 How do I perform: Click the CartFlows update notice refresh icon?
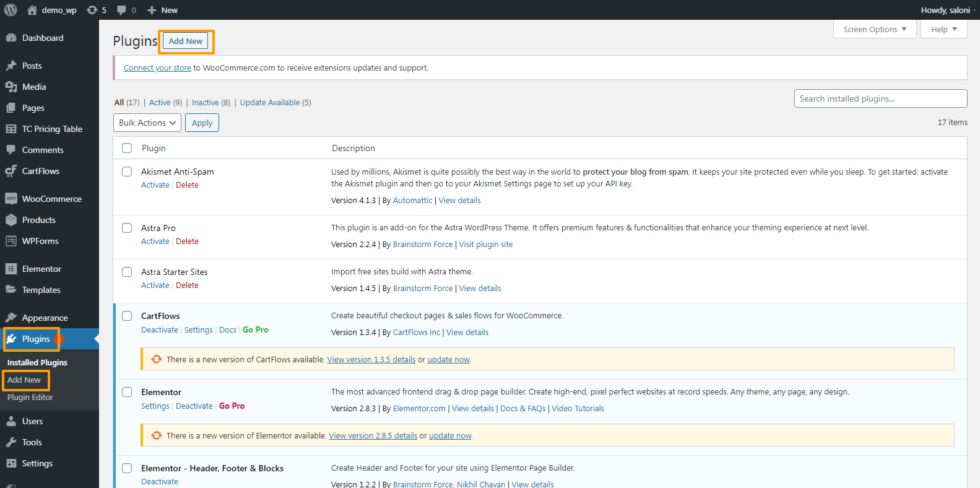click(157, 359)
